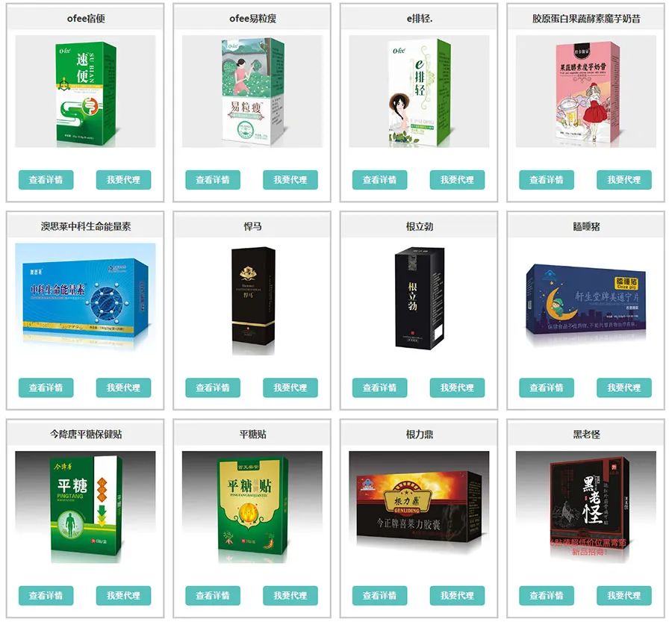Click 我要代理 under ofee易粒瘦
Image resolution: width=672 pixels, height=622 pixels.
click(x=290, y=180)
